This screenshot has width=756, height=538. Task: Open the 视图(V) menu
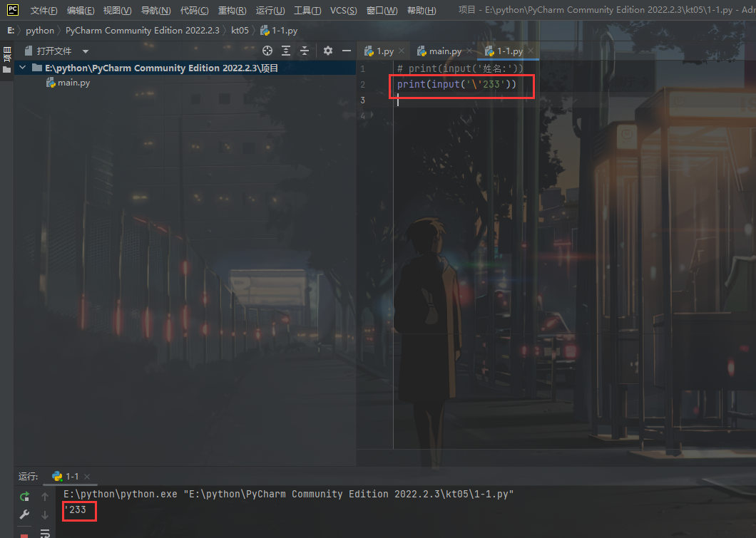117,10
